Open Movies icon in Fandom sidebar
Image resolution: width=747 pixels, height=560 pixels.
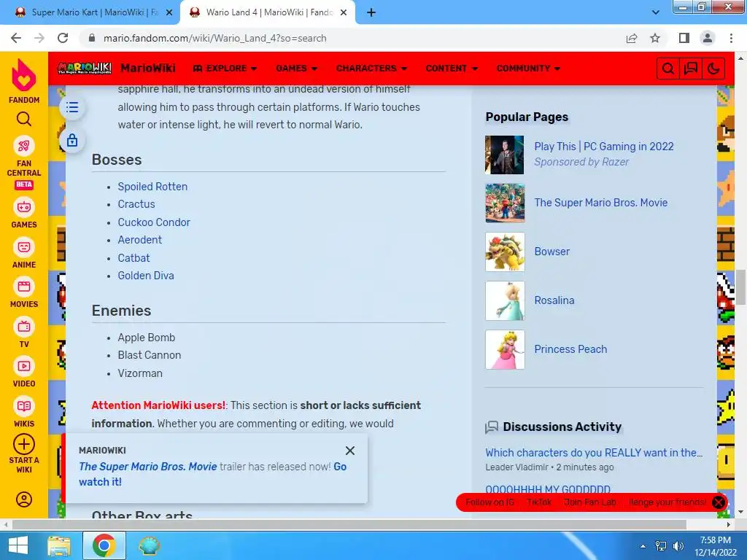[24, 287]
